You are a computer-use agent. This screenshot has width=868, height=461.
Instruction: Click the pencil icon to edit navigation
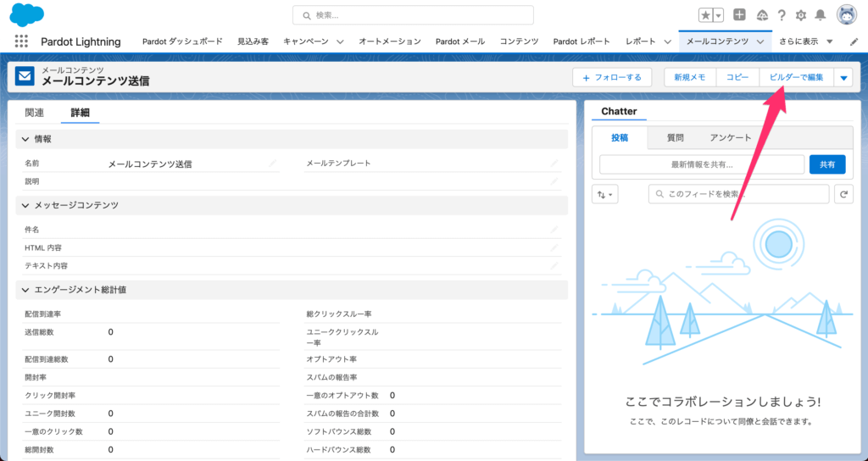coord(854,42)
